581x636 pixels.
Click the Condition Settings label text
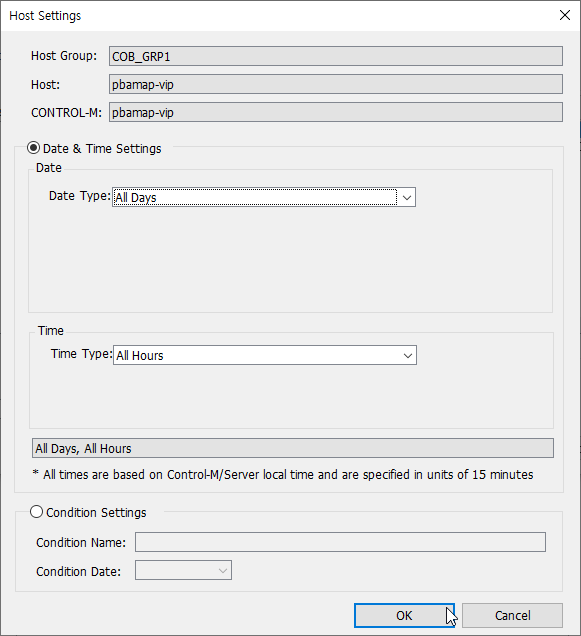pyautogui.click(x=96, y=513)
